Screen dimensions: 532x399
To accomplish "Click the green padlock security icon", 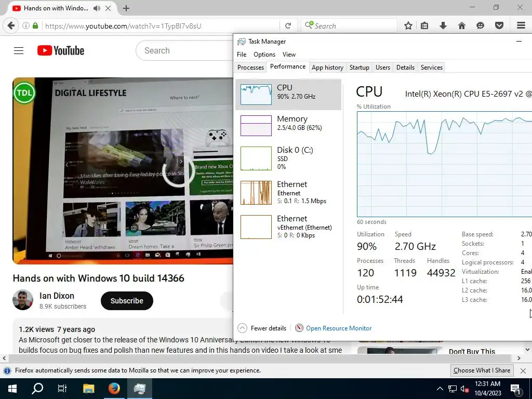I will [x=35, y=25].
